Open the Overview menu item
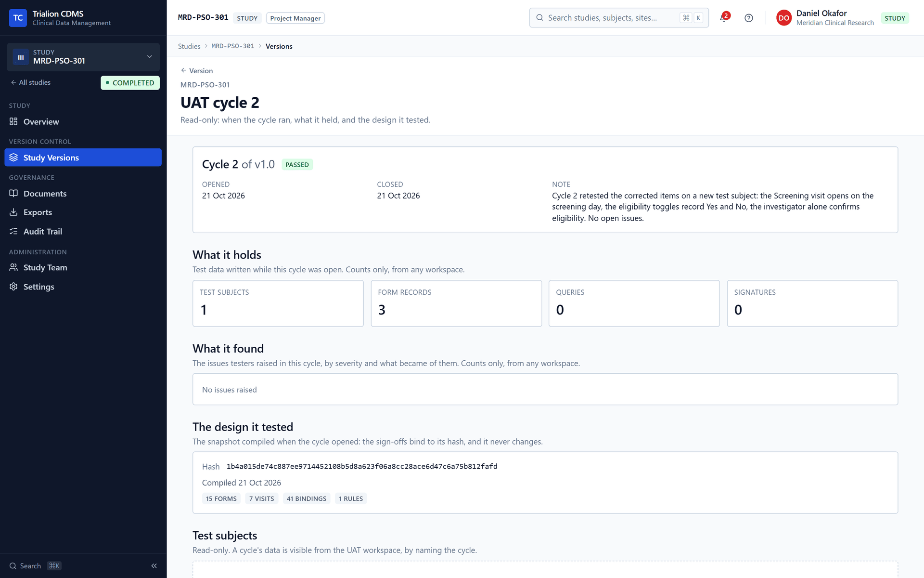This screenshot has height=578, width=924. coord(83,122)
